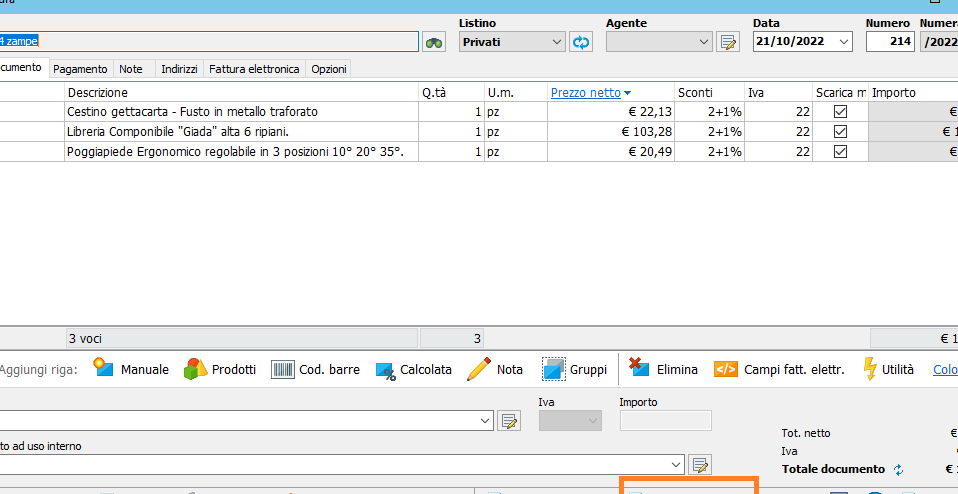Click the 2+1% discount in Libreria row
The width and height of the screenshot is (958, 494).
tap(709, 131)
